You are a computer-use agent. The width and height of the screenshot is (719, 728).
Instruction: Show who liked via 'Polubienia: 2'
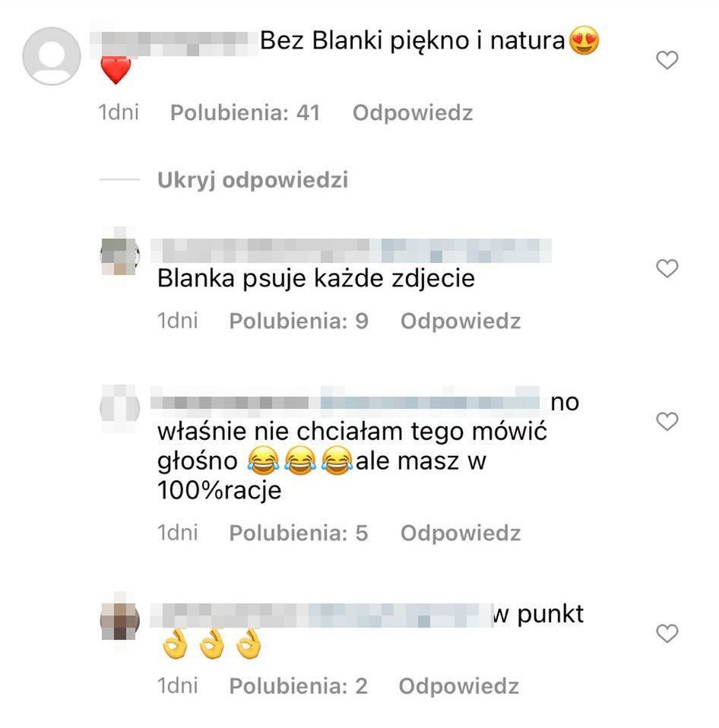point(299,685)
